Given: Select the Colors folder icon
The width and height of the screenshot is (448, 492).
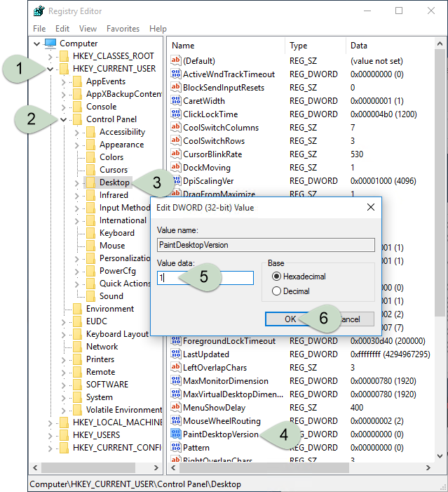Looking at the screenshot, I should point(90,157).
